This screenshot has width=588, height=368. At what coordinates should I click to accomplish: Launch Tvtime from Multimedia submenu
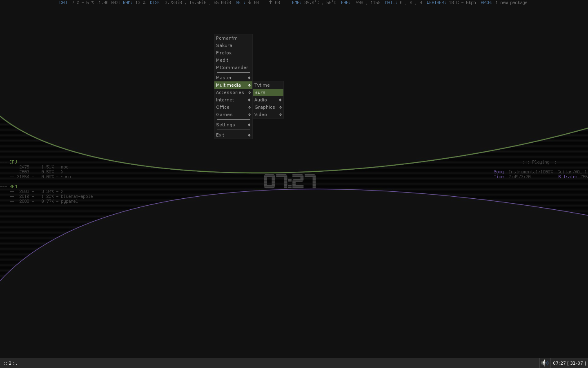click(268, 85)
